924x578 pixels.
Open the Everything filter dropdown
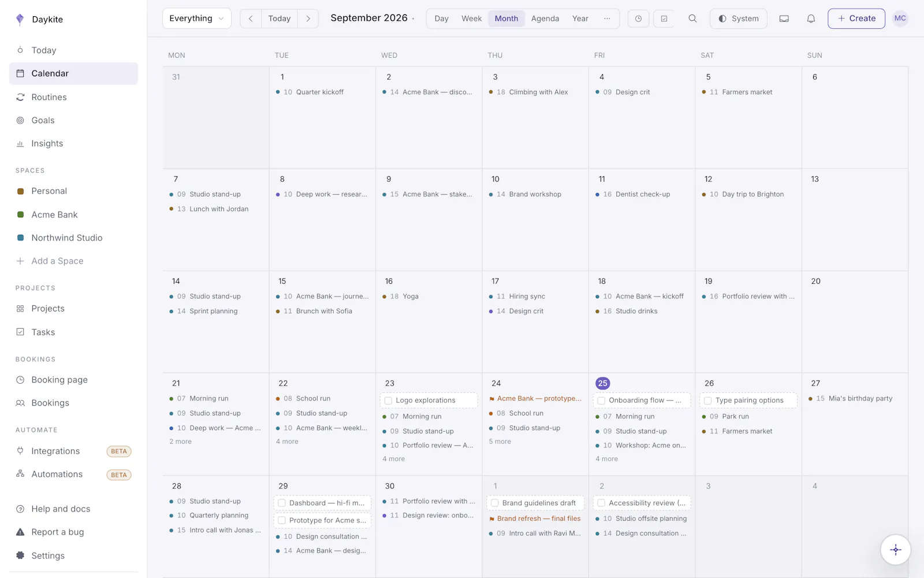(197, 18)
